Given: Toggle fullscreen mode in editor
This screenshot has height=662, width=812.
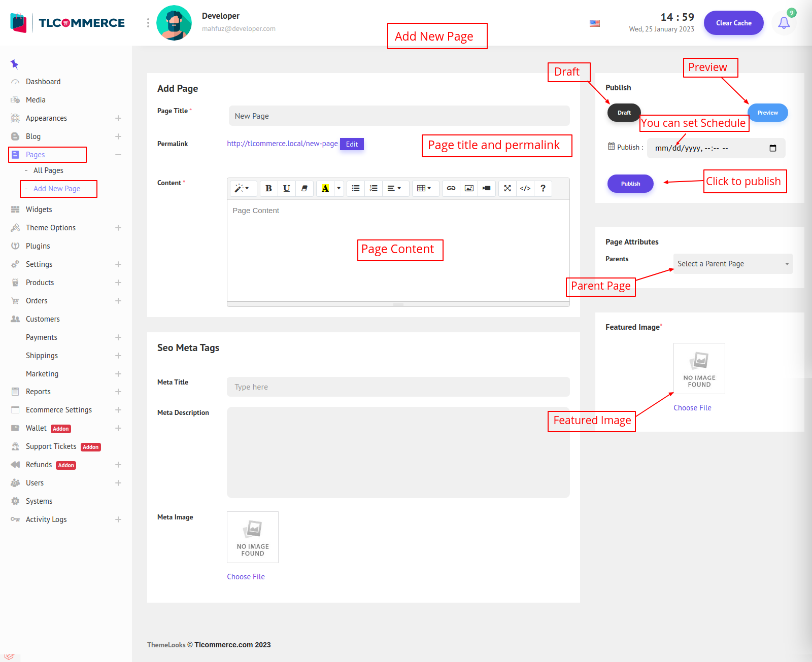Looking at the screenshot, I should pyautogui.click(x=507, y=188).
